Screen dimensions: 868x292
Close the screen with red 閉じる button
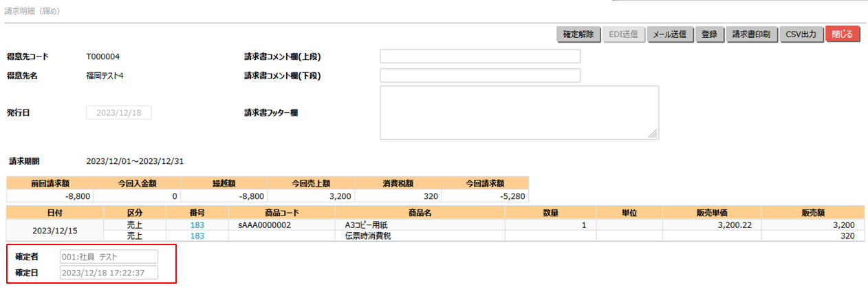[x=842, y=34]
